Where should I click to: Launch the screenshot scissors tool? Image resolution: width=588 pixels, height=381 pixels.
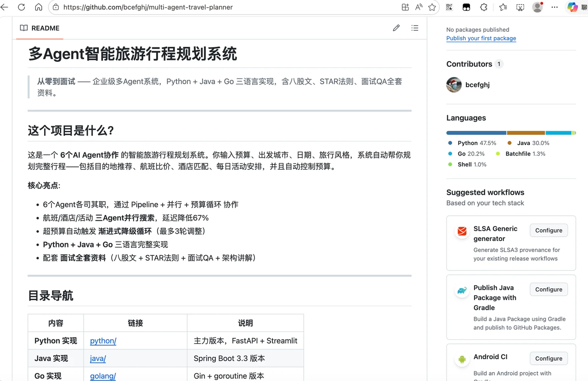(x=520, y=7)
